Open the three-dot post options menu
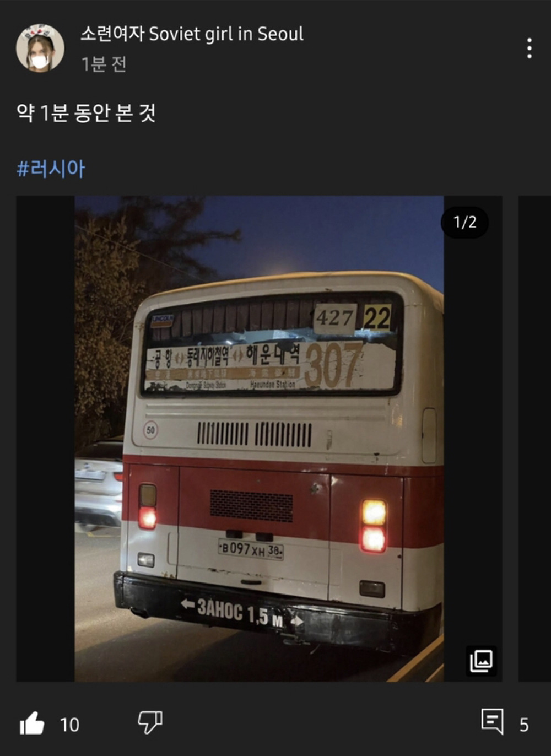Image resolution: width=551 pixels, height=756 pixels. [x=529, y=48]
